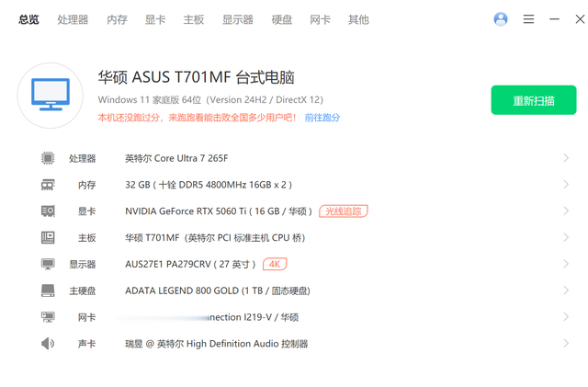Expand the T701MF motherboard row chevron
The height and width of the screenshot is (387, 588).
pyautogui.click(x=566, y=237)
